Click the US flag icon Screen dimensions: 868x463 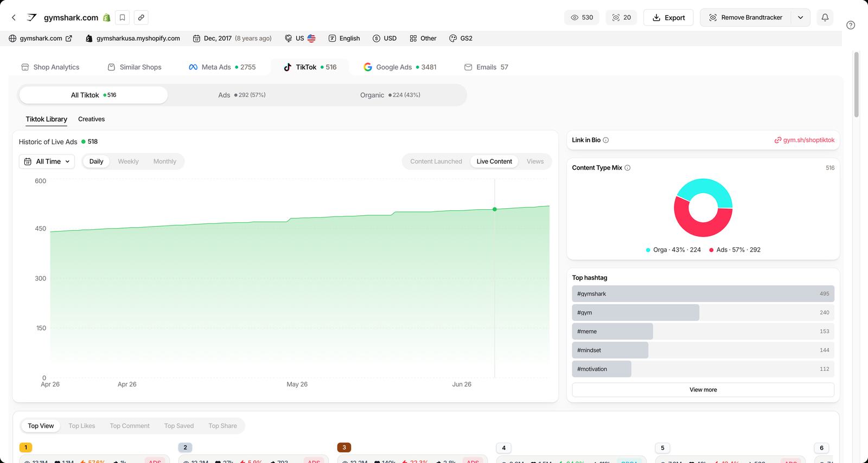[311, 38]
